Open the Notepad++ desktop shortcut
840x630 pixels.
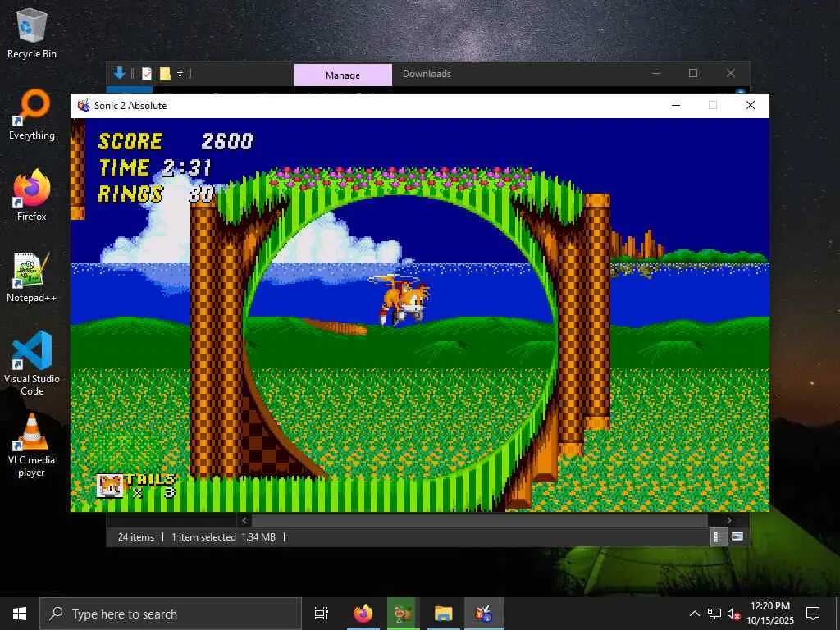tap(32, 277)
